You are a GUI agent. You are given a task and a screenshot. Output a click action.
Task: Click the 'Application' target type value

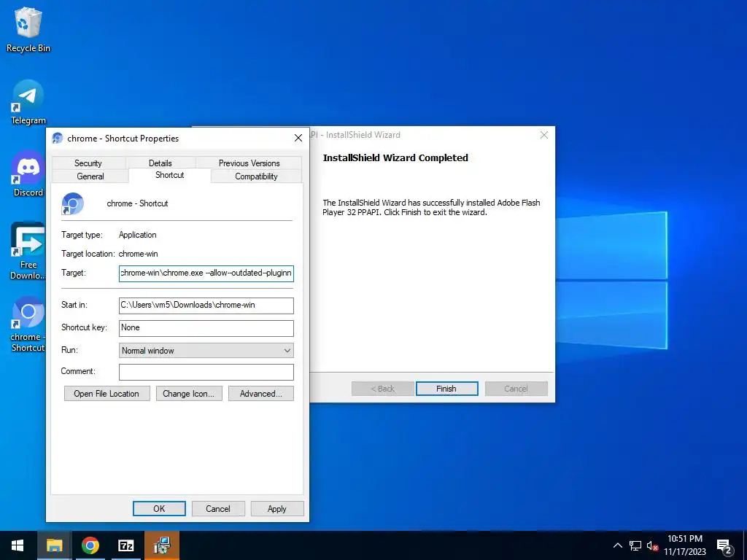(138, 235)
